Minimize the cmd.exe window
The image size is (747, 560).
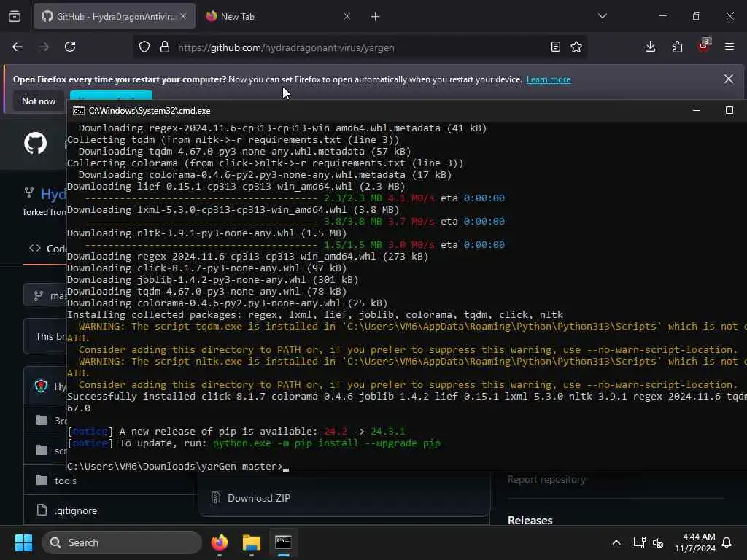pos(697,111)
